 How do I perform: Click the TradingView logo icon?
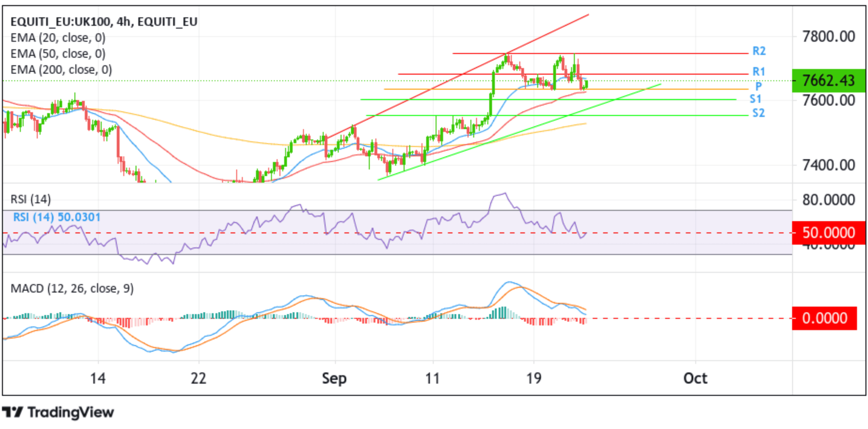click(x=13, y=412)
